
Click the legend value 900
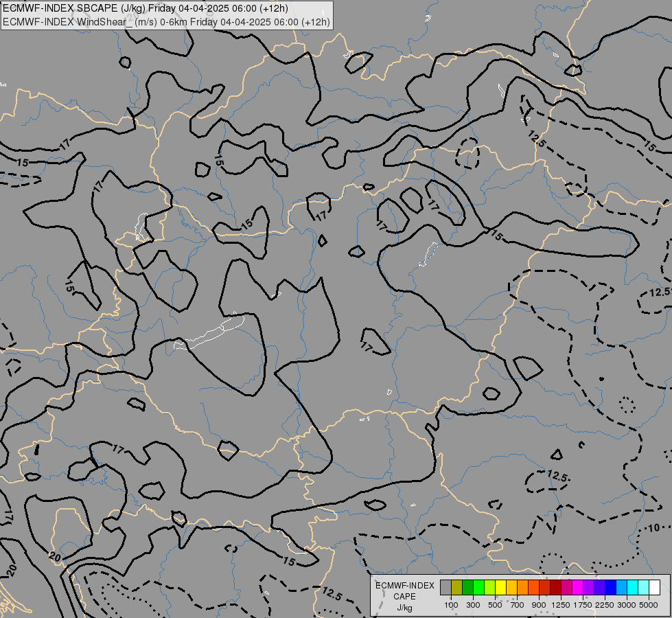click(539, 605)
